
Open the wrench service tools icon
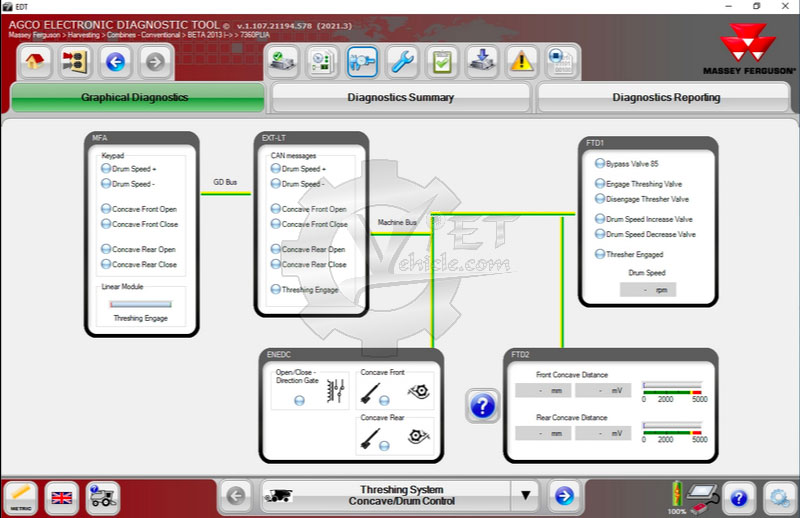(402, 62)
